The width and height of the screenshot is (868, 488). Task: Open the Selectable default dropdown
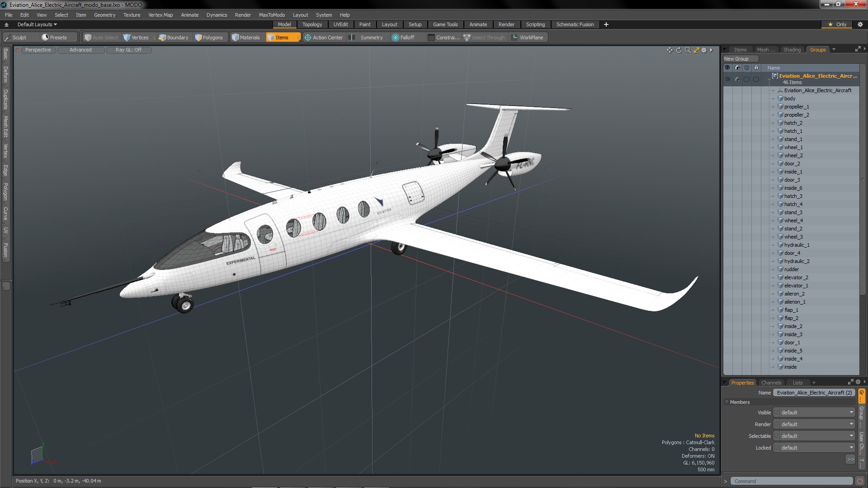pyautogui.click(x=814, y=436)
